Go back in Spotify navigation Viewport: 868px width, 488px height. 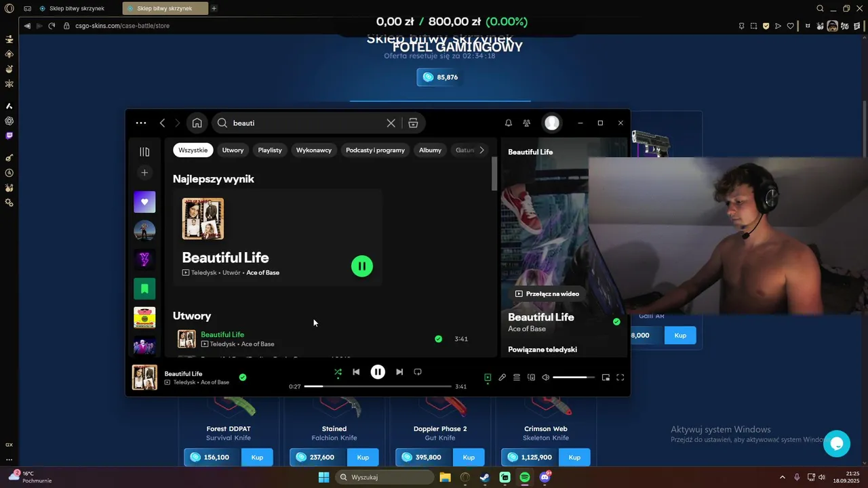point(162,123)
